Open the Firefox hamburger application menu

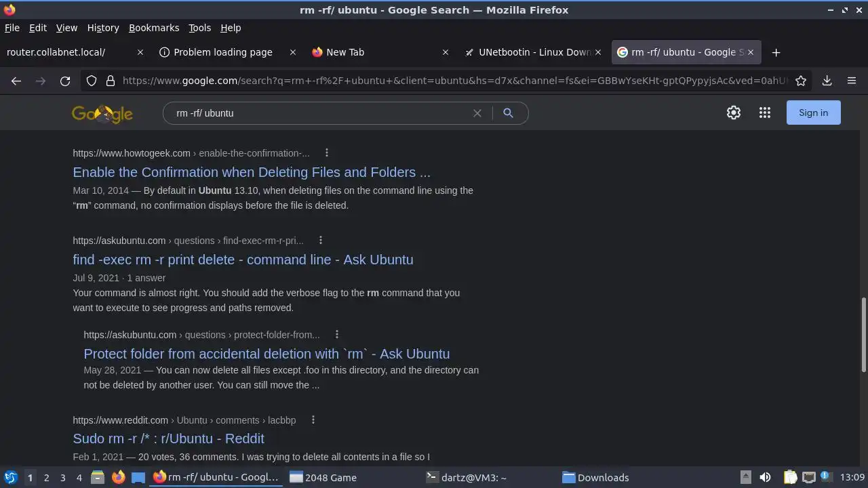point(852,81)
